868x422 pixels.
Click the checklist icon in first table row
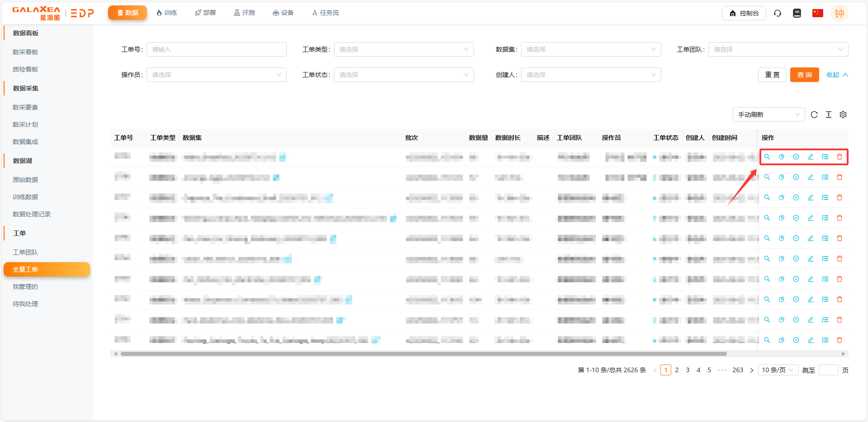click(825, 157)
